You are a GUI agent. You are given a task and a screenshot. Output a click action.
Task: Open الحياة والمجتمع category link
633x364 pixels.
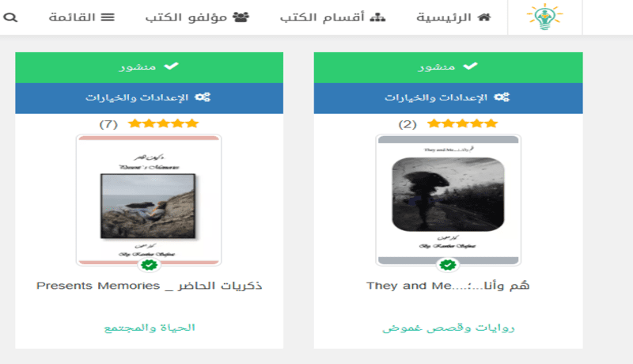150,328
